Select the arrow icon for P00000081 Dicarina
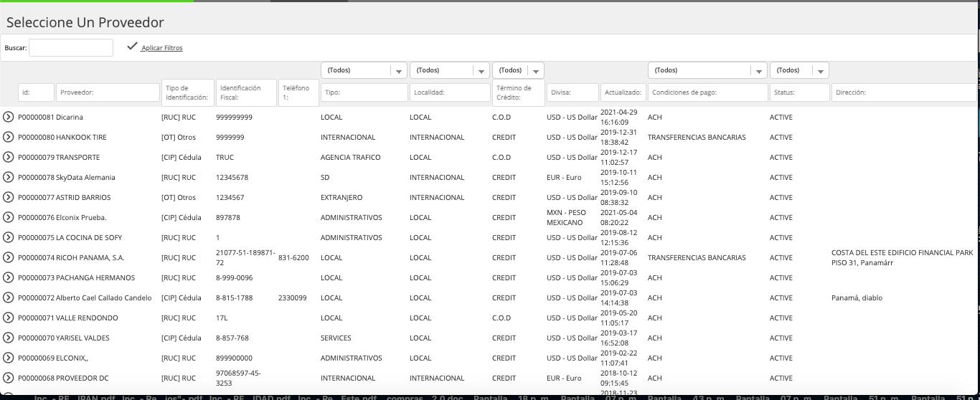Screen dimensions: 980x400 (8, 117)
